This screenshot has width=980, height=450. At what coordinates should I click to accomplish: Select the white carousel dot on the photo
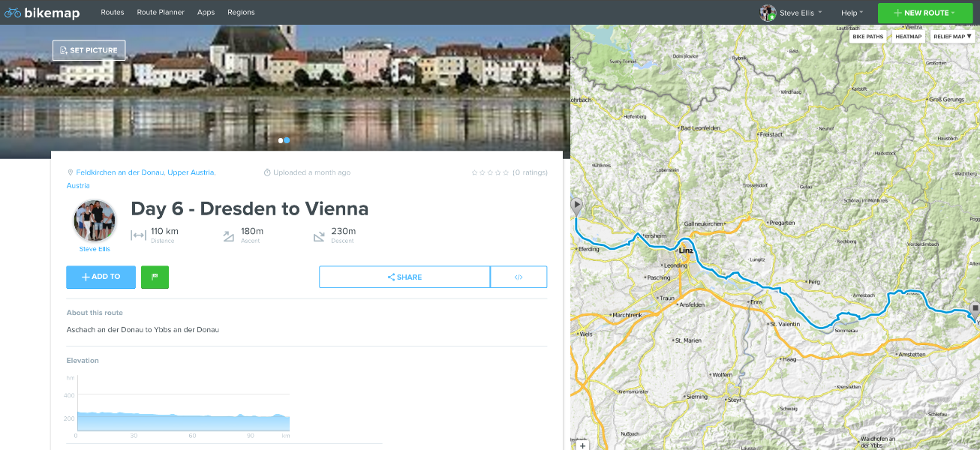[x=281, y=140]
